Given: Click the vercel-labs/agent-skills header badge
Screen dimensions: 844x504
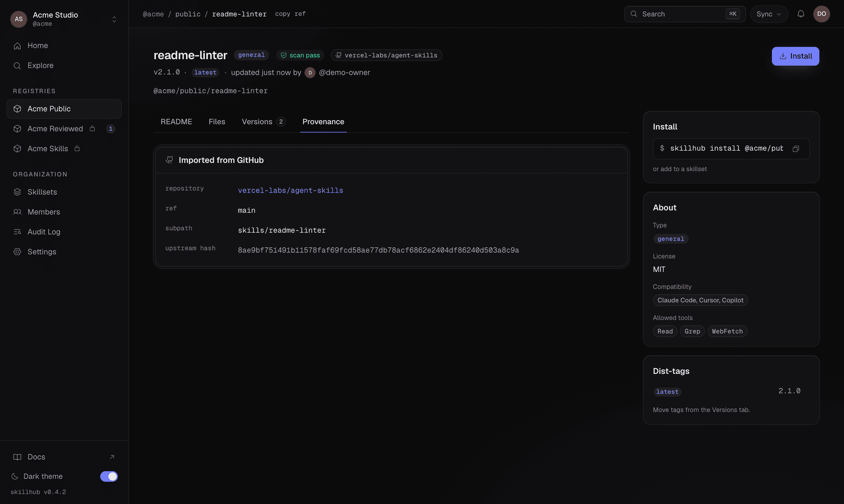Looking at the screenshot, I should point(386,55).
